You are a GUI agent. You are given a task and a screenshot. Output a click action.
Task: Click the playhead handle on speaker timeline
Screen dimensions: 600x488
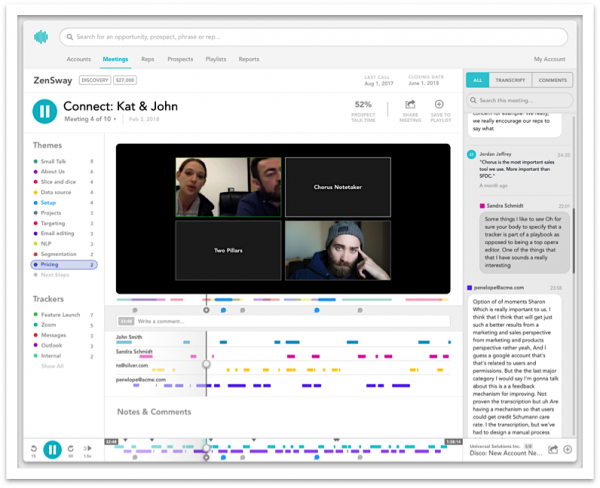[207, 364]
